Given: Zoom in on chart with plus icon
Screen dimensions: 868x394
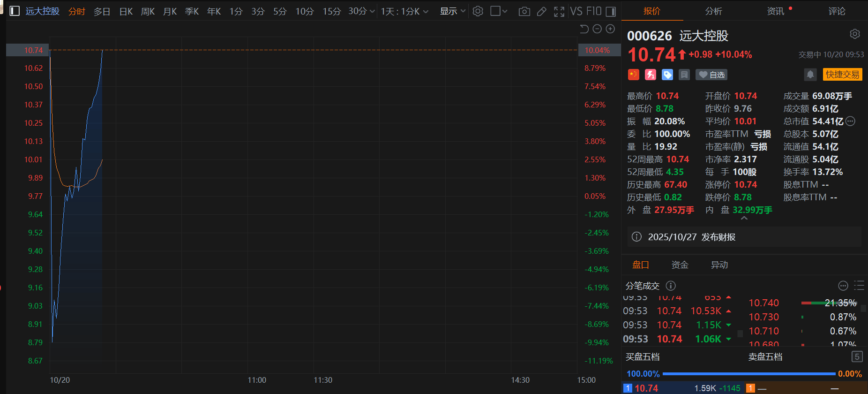Looking at the screenshot, I should coord(610,29).
